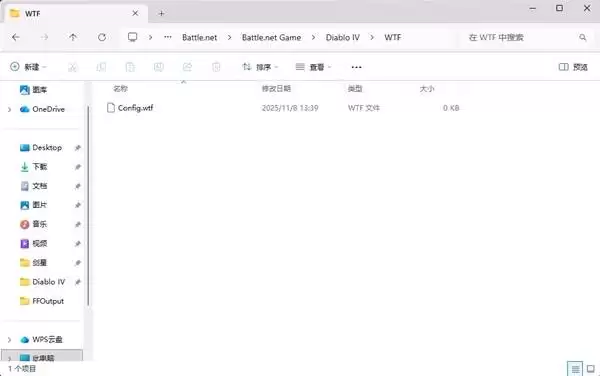Open Diablo IV breadcrumb folder
Viewport: 600px width, 376px height.
point(342,37)
